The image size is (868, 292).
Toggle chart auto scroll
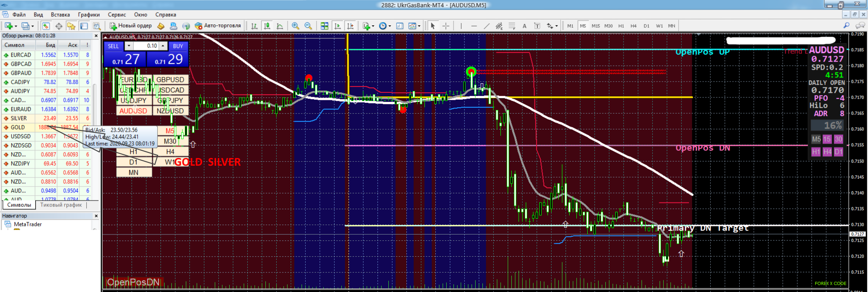[337, 26]
